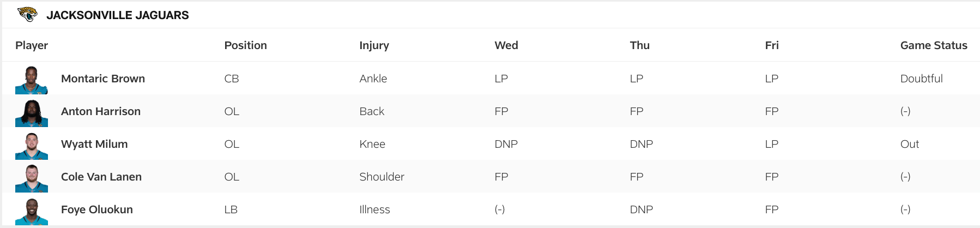Open the Montaric Brown player link
980x228 pixels.
103,79
